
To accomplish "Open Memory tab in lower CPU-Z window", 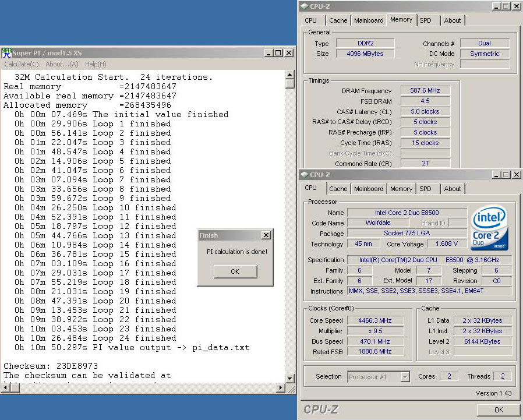I will (x=401, y=189).
